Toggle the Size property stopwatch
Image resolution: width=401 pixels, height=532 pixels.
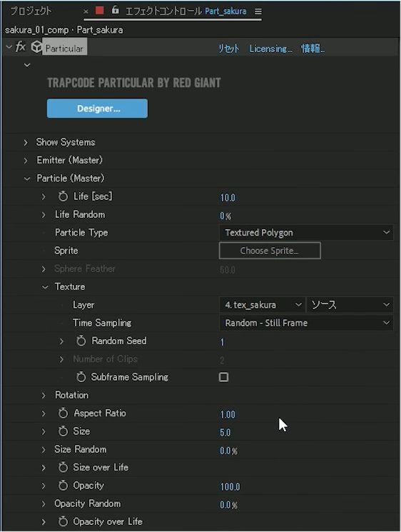point(63,431)
